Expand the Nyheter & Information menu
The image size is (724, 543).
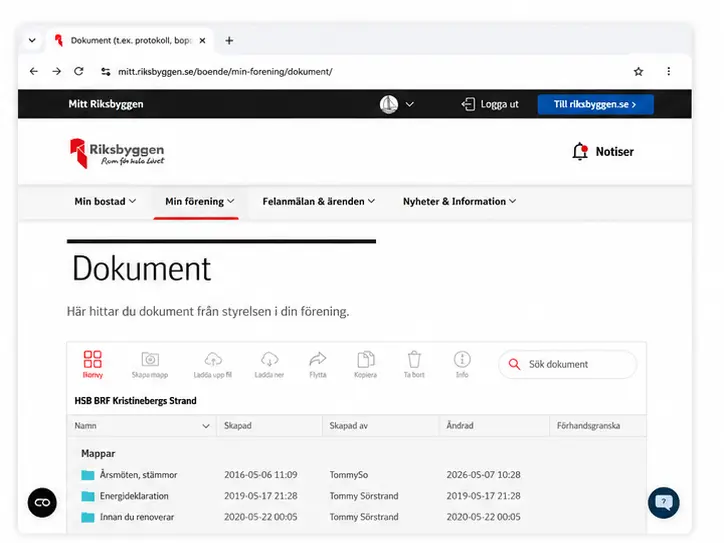coord(459,201)
